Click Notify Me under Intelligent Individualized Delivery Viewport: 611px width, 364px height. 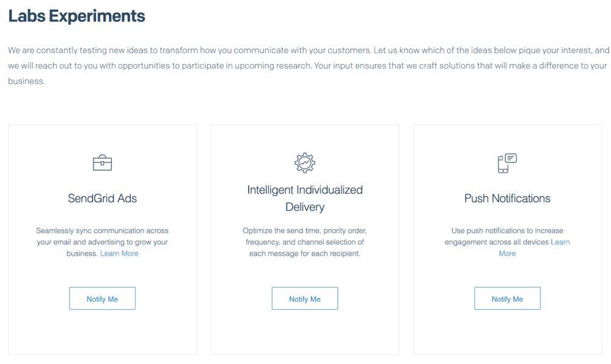pyautogui.click(x=304, y=298)
